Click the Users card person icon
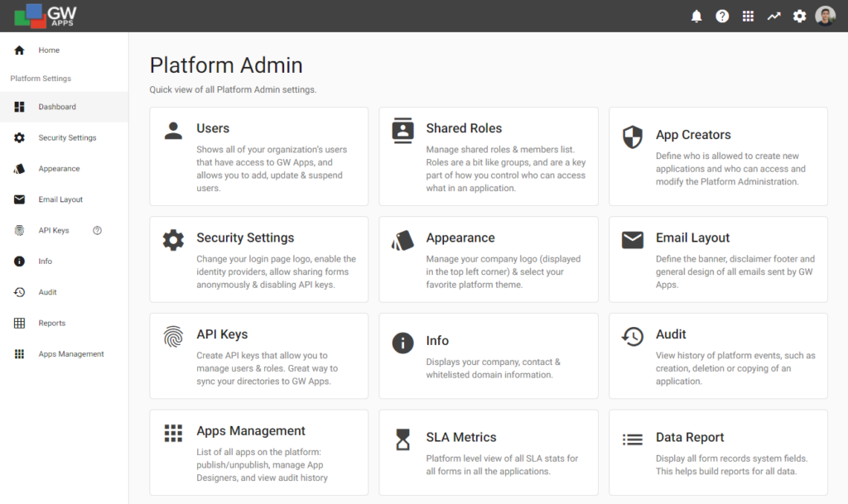The width and height of the screenshot is (848, 504). (173, 131)
